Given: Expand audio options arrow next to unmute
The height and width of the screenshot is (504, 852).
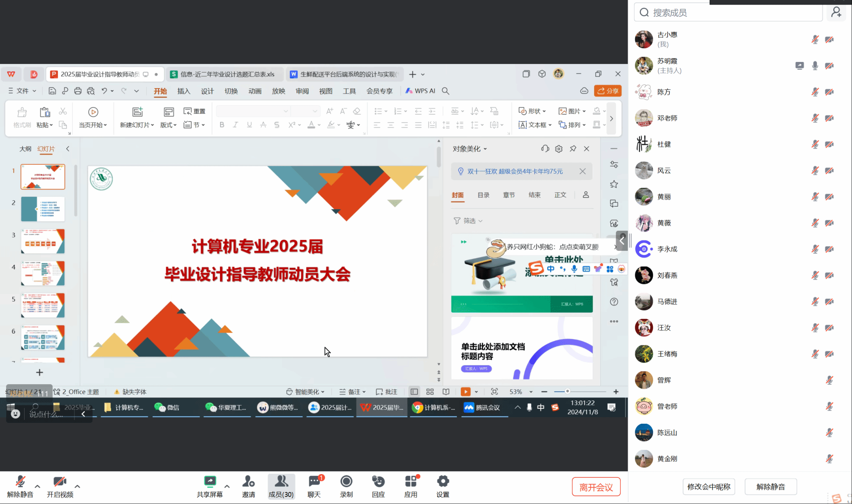Looking at the screenshot, I should pos(37,486).
